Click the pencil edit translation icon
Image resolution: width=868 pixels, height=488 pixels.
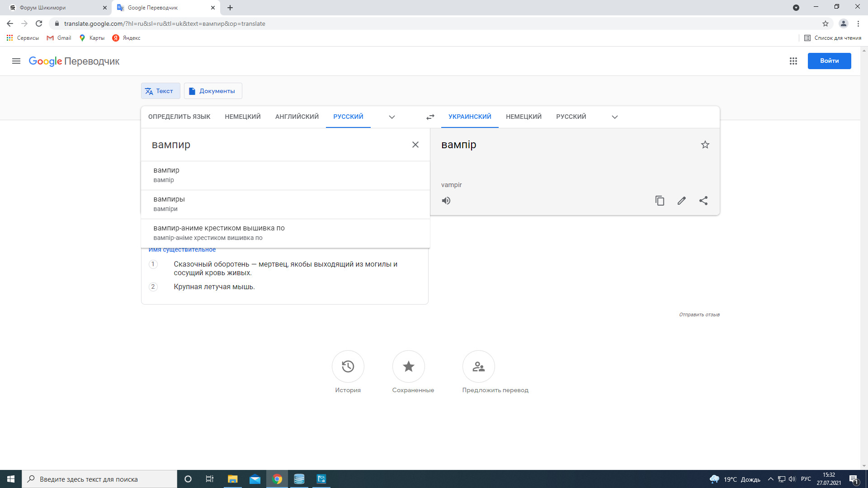(681, 201)
